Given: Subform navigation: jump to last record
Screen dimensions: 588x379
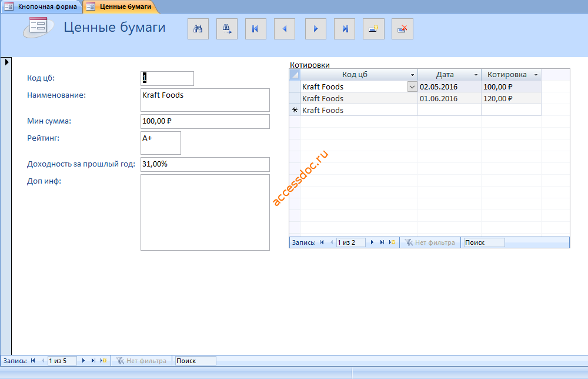Looking at the screenshot, I should tap(382, 242).
